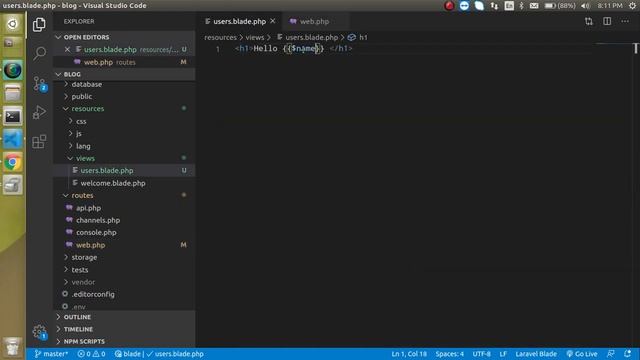
Task: Click Open Changes icon in editor toolbar
Action: coord(589,21)
